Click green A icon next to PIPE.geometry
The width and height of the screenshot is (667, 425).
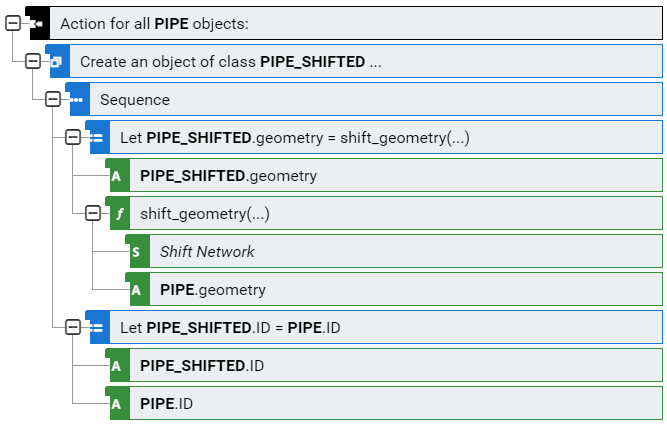[x=137, y=290]
